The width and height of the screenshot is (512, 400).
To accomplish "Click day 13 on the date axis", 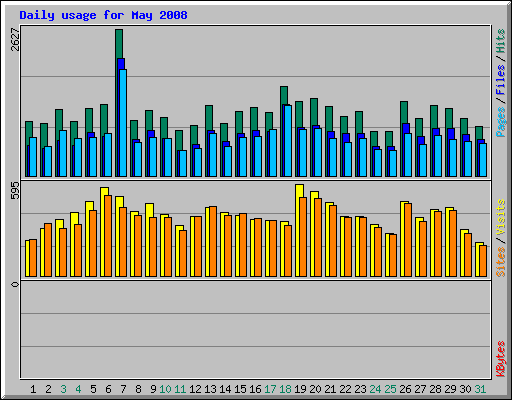I will (210, 389).
